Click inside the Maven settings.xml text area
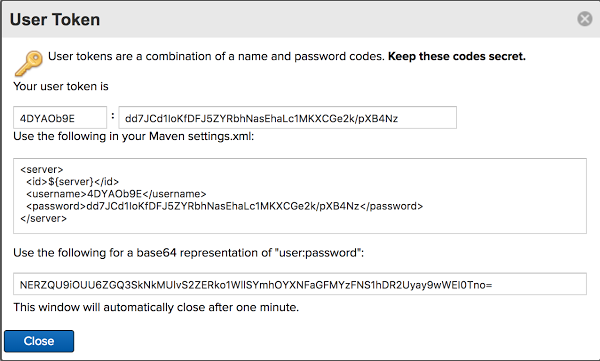Image resolution: width=600 pixels, height=361 pixels. pos(300,196)
